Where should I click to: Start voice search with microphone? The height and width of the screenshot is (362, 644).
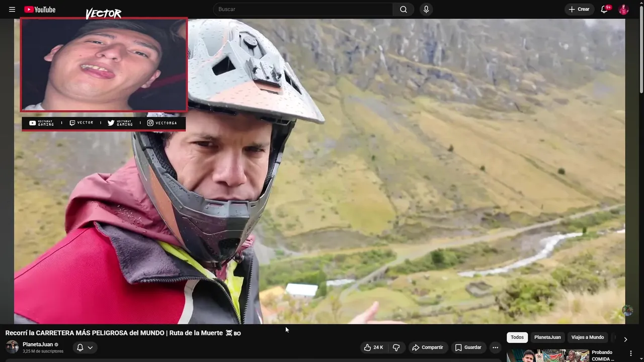tap(426, 10)
